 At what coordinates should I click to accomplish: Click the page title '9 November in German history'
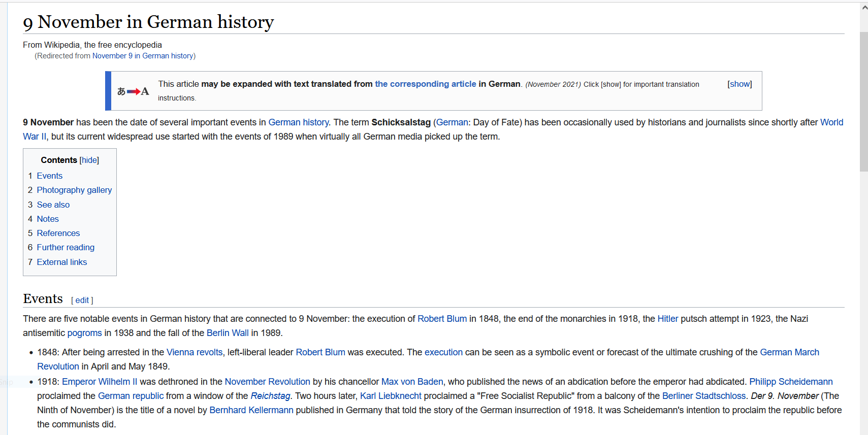[x=148, y=22]
